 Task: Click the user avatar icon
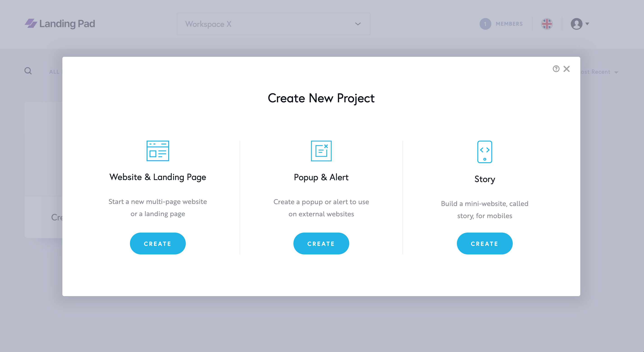(x=576, y=24)
